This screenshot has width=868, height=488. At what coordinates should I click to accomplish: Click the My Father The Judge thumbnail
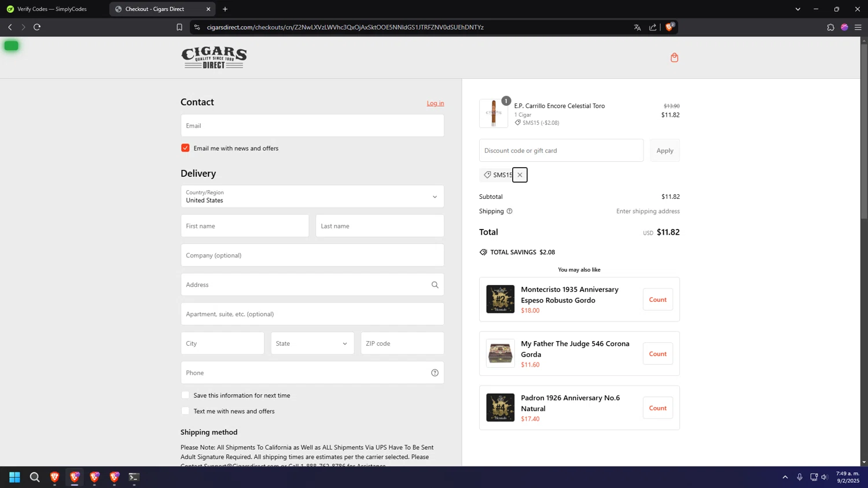[500, 353]
